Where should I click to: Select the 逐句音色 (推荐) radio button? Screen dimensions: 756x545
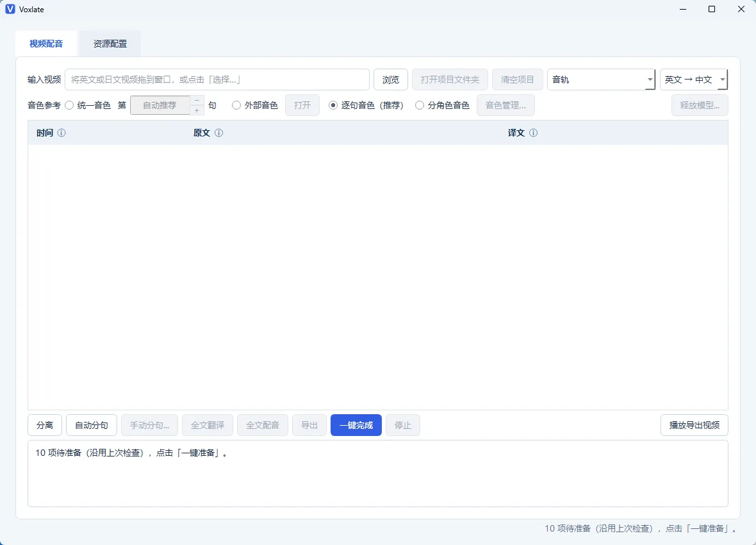(x=333, y=105)
